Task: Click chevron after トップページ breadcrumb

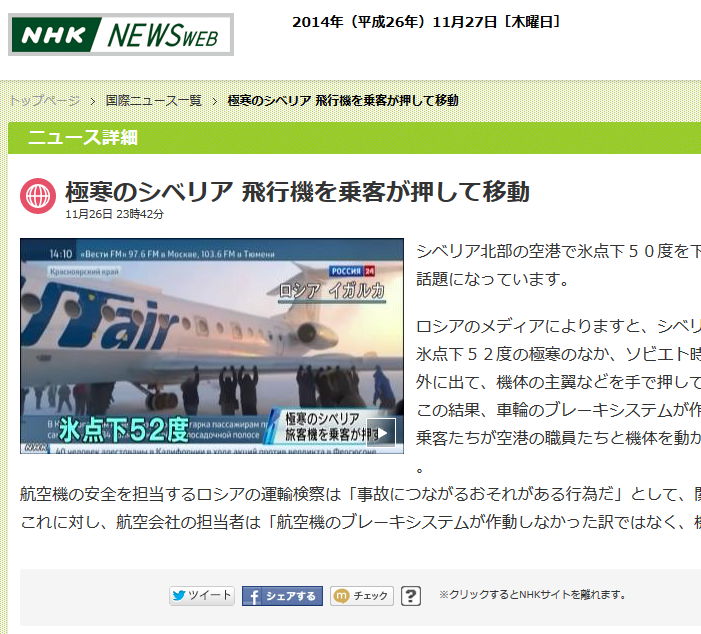Action: click(93, 101)
